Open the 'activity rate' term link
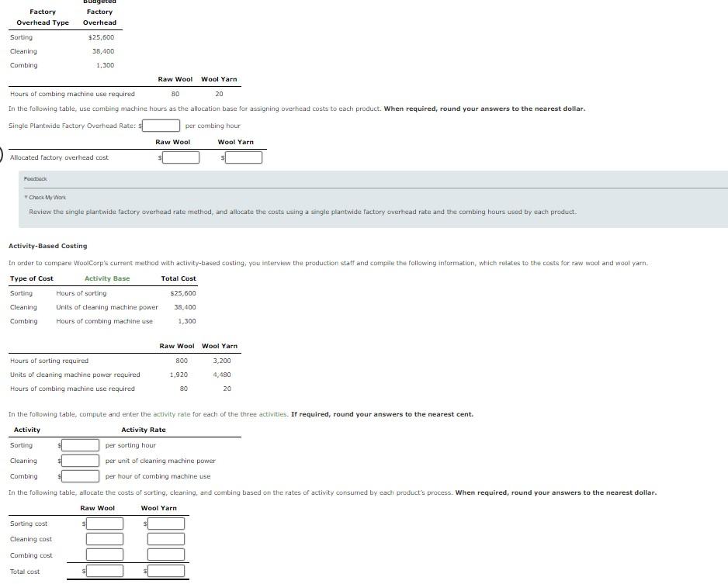 (172, 414)
